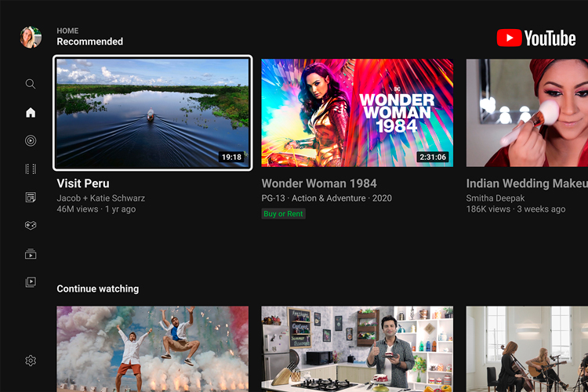
Task: Open the Library icon in the sidebar
Action: (x=31, y=281)
